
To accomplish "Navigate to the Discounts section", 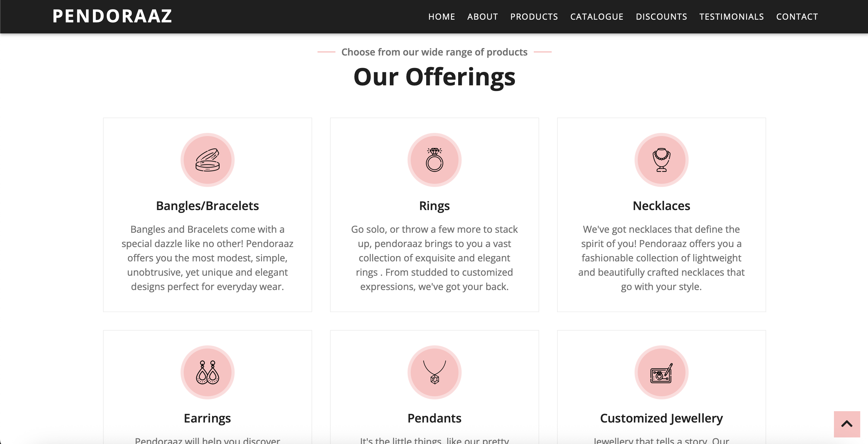I will pyautogui.click(x=661, y=17).
